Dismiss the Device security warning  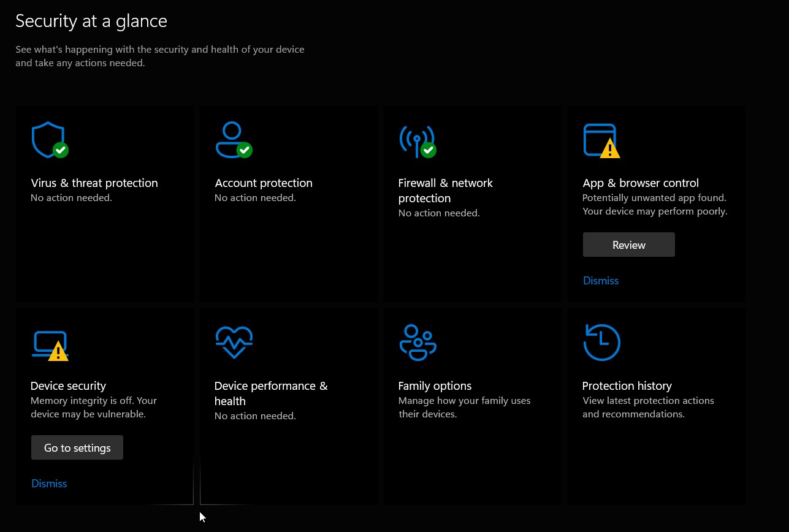[x=48, y=483]
